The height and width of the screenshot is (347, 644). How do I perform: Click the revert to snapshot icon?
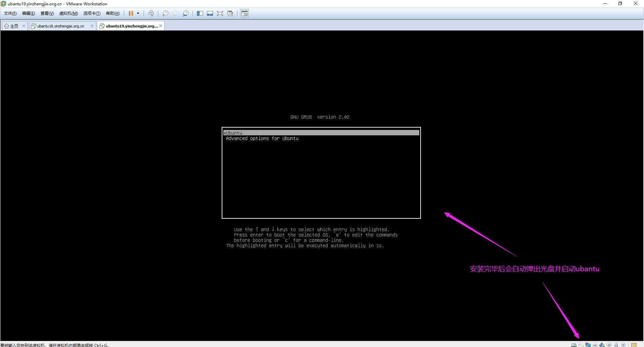(175, 13)
